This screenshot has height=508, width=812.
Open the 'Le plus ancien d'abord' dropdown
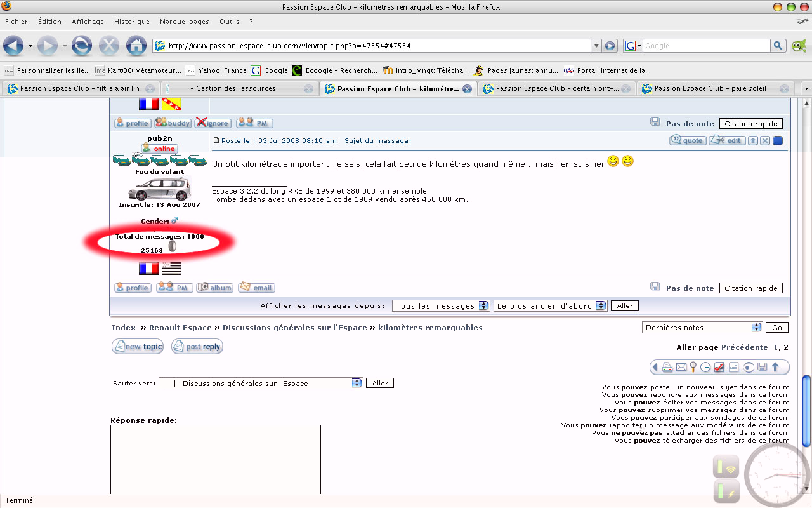550,306
